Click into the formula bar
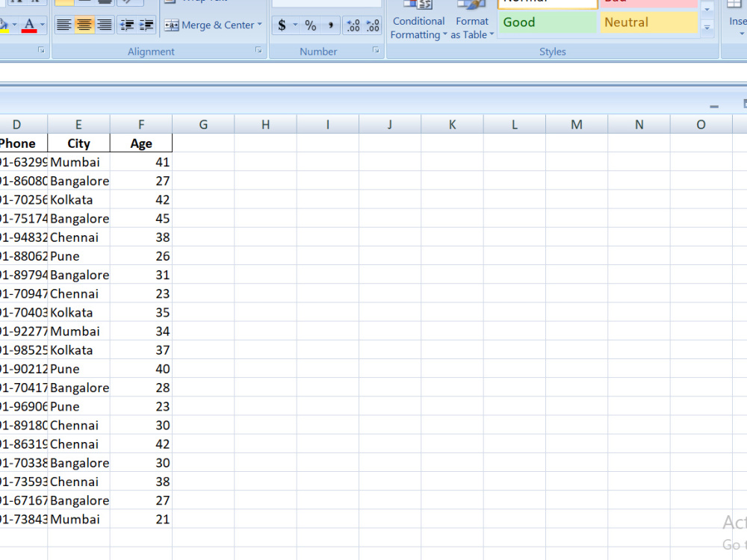Screen dimensions: 747x560 pyautogui.click(x=373, y=73)
